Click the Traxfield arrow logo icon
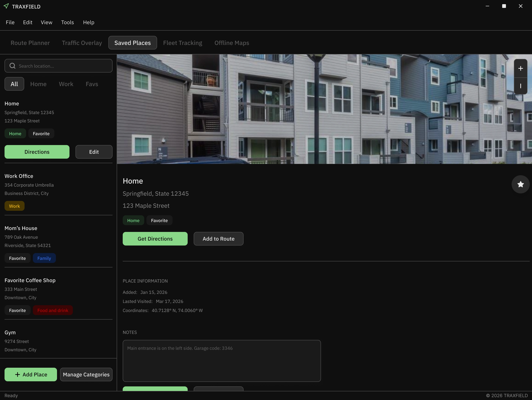 [x=6, y=6]
